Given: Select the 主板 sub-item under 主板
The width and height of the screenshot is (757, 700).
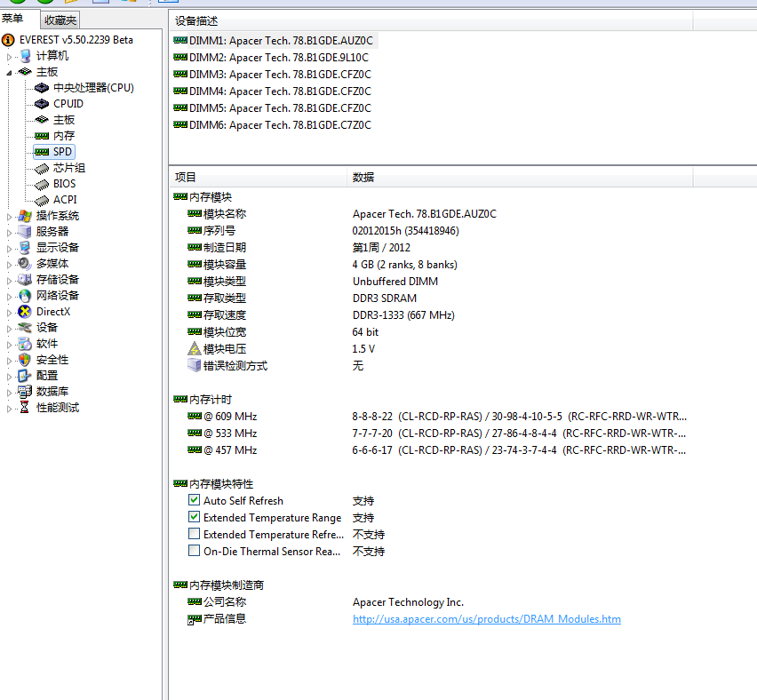Looking at the screenshot, I should (64, 120).
